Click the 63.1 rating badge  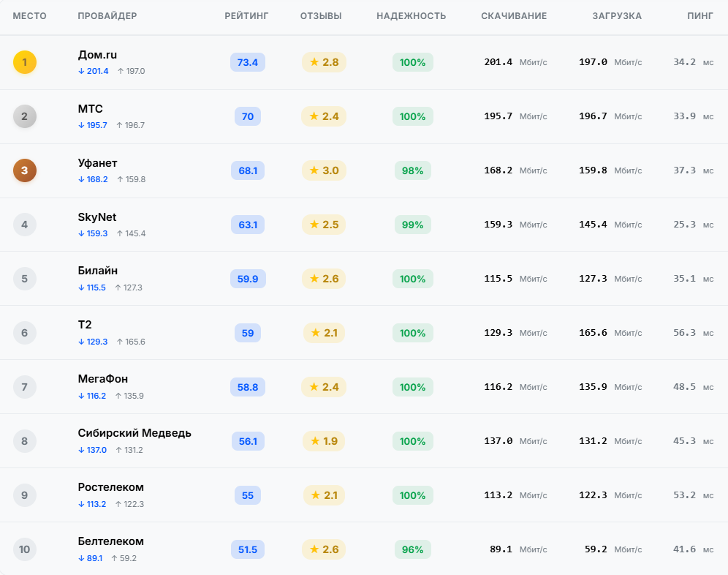pos(248,225)
